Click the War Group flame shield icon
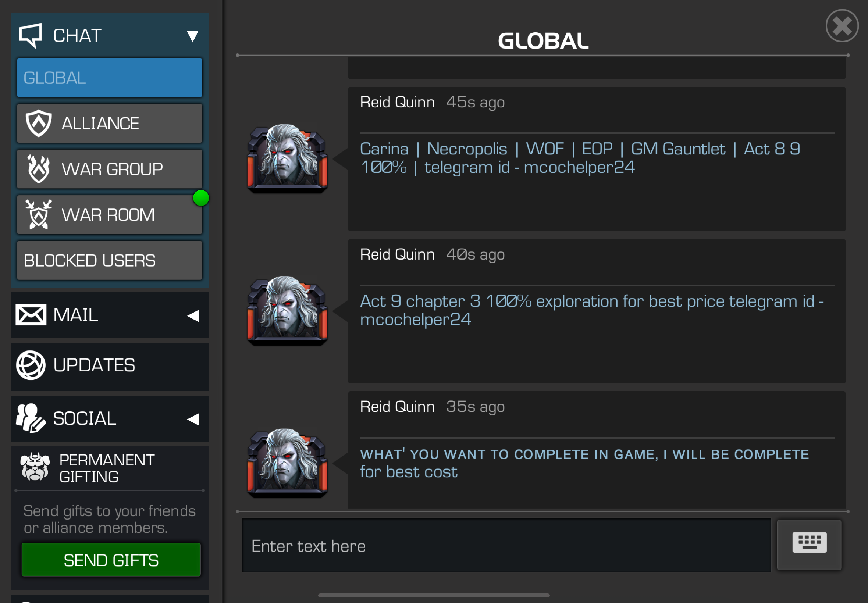868x603 pixels. point(39,169)
